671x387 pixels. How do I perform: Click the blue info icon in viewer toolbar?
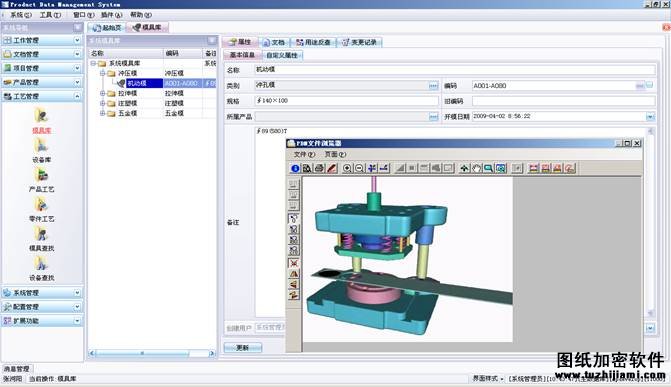click(x=295, y=168)
